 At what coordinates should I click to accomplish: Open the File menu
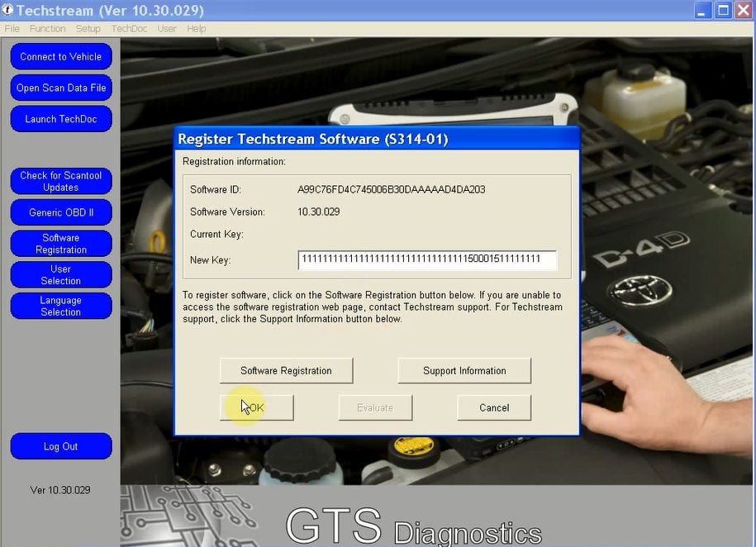pos(12,28)
